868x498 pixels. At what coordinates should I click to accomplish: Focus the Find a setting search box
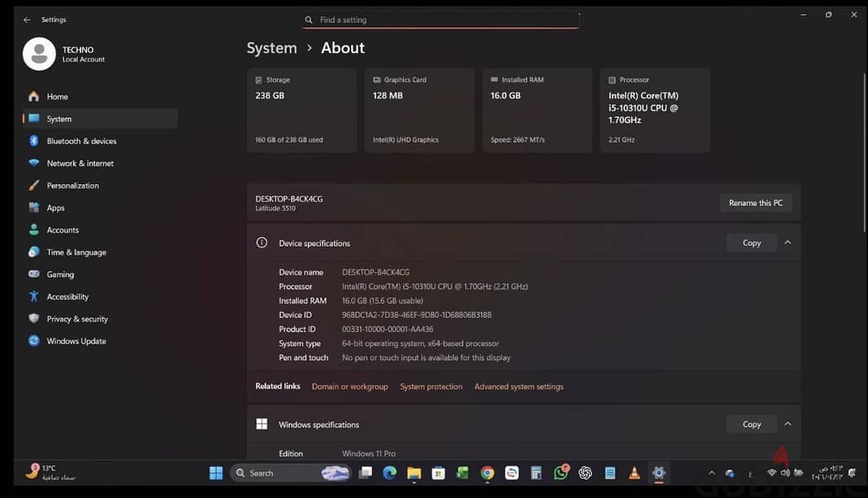pyautogui.click(x=441, y=20)
